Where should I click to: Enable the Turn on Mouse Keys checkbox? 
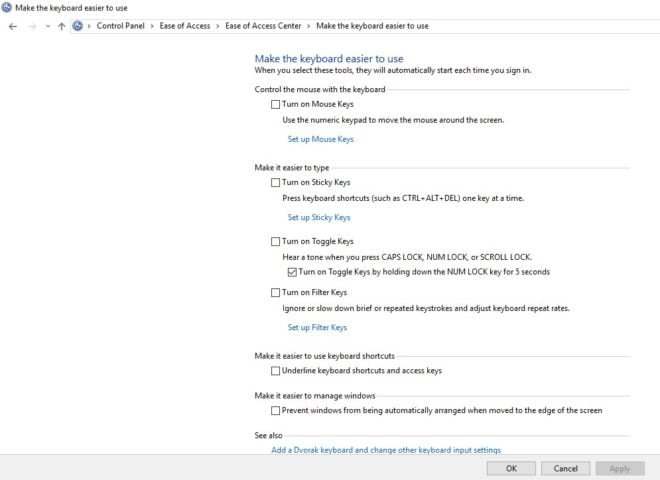point(276,104)
